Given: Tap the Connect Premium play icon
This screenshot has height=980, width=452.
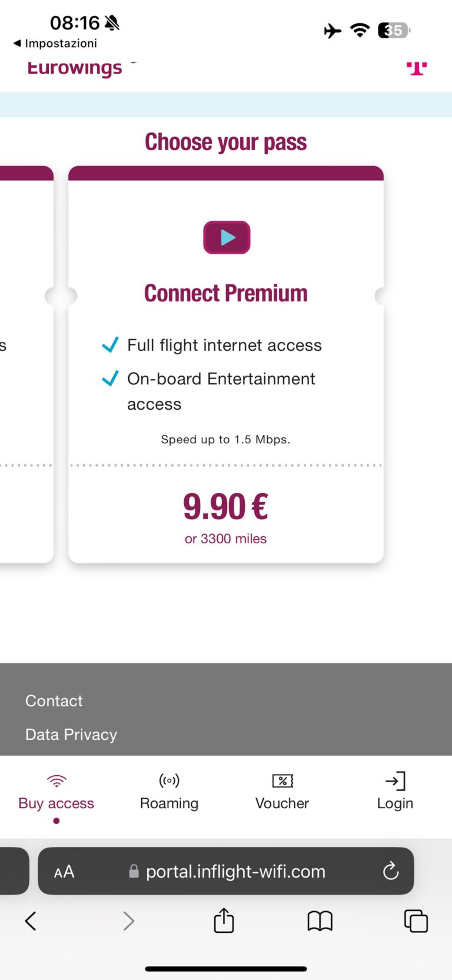Looking at the screenshot, I should tap(227, 237).
